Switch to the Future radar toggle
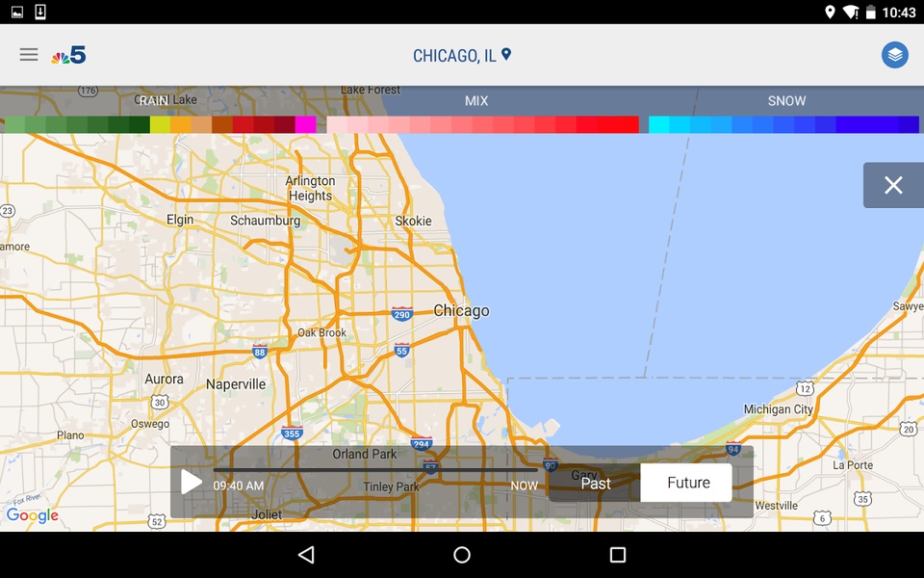The width and height of the screenshot is (924, 578). tap(686, 483)
